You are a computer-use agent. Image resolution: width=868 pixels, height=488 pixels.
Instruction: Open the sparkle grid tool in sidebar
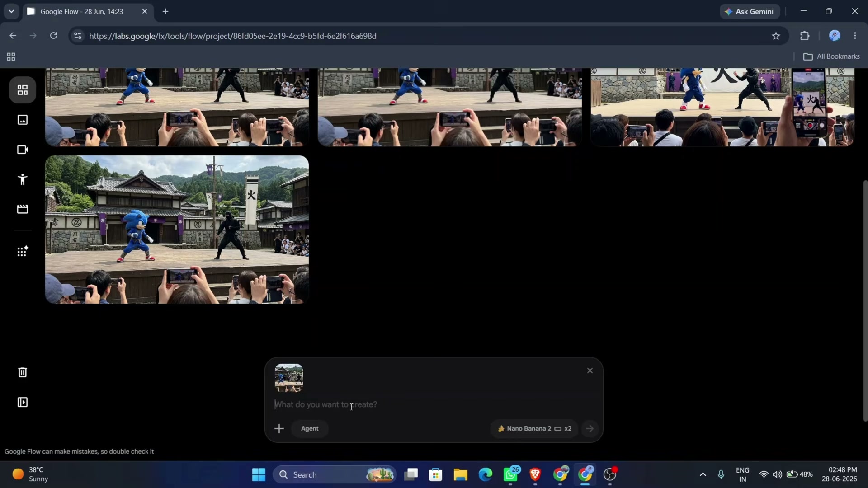point(22,251)
